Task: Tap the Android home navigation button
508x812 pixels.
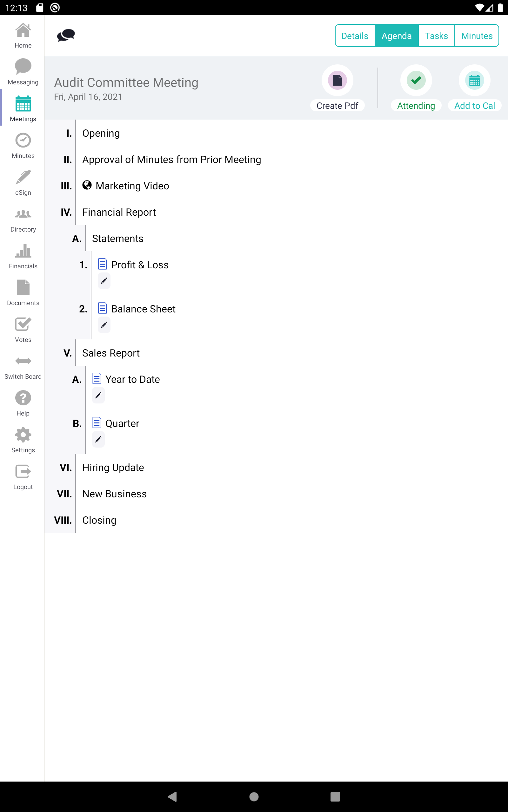Action: (x=254, y=796)
